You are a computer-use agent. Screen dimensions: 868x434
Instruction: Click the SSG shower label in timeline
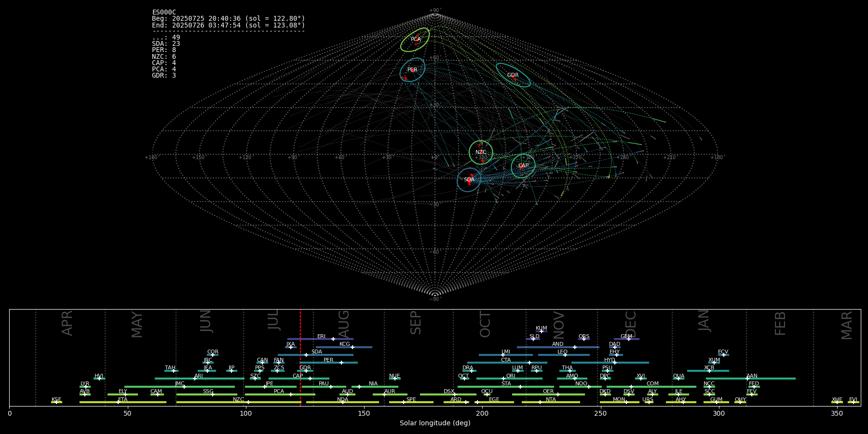click(208, 392)
